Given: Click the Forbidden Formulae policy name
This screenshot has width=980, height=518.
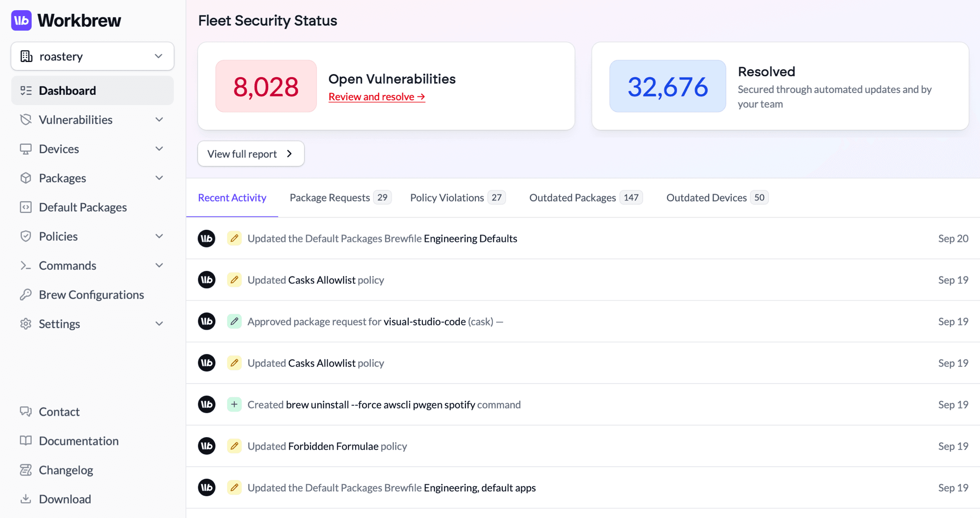Looking at the screenshot, I should pos(333,446).
